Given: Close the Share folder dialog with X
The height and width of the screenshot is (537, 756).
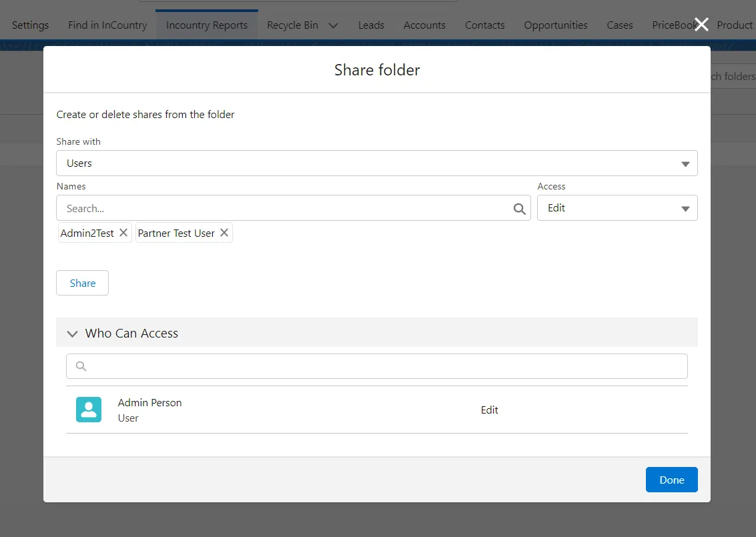Looking at the screenshot, I should pos(701,25).
